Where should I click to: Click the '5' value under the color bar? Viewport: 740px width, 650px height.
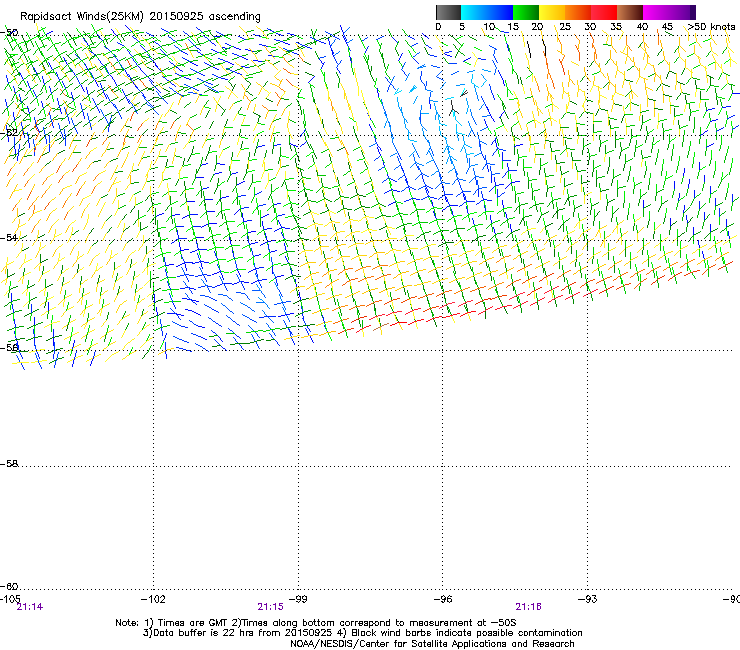tap(462, 27)
